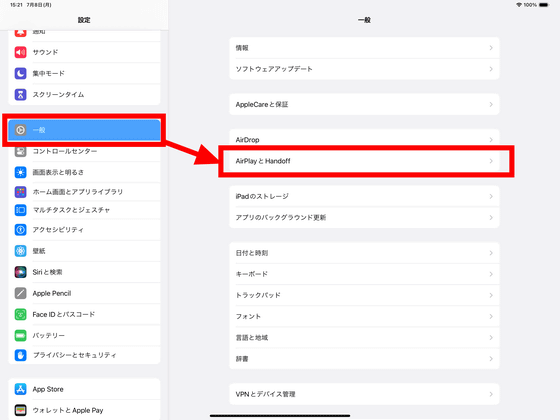Tap the Siriと検索 label
This screenshot has width=560, height=420.
pos(48,272)
